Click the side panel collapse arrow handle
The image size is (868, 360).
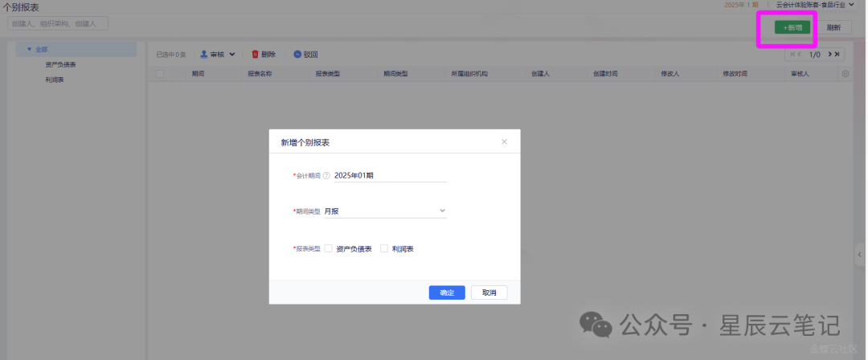[x=860, y=254]
